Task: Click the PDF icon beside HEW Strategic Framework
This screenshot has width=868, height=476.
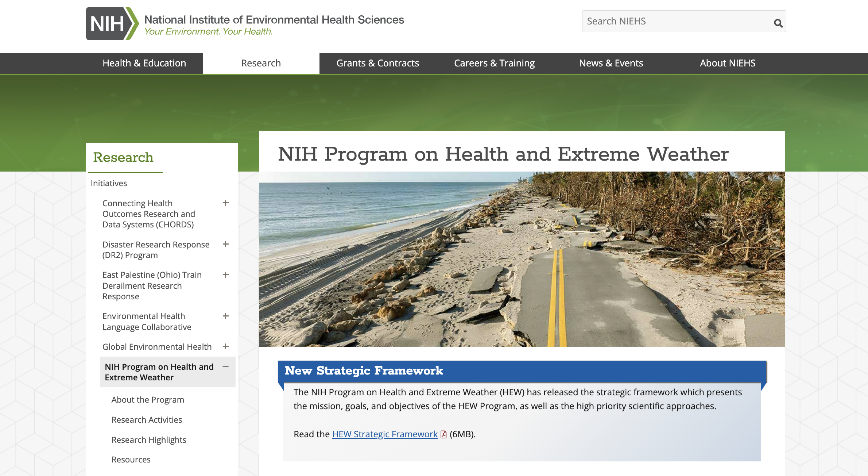Action: (443, 434)
